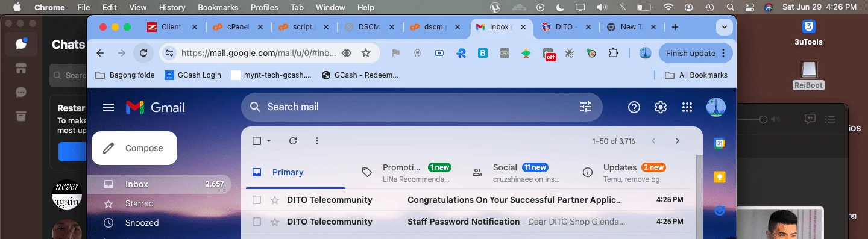Screen dimensions: 868x239
Task: View site information icon in address bar
Action: tap(169, 53)
